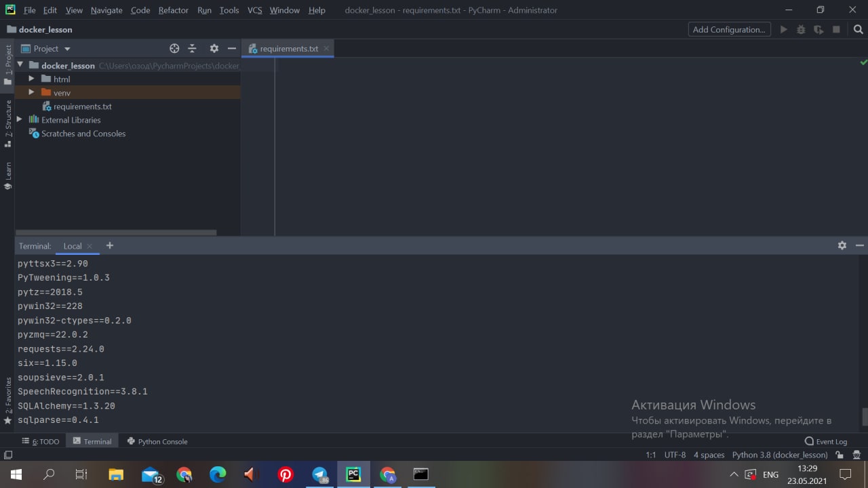Click the terminal vertical scrollbar thumb

[864, 418]
